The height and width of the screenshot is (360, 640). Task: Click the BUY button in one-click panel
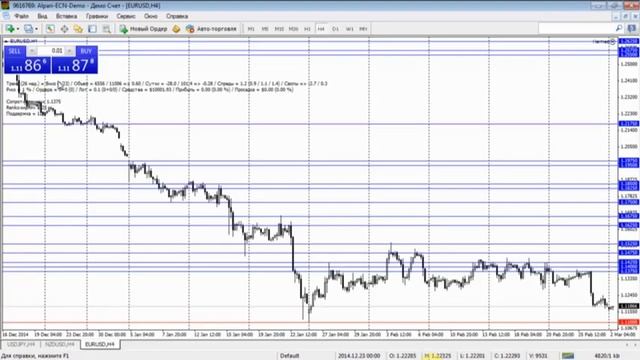click(86, 51)
